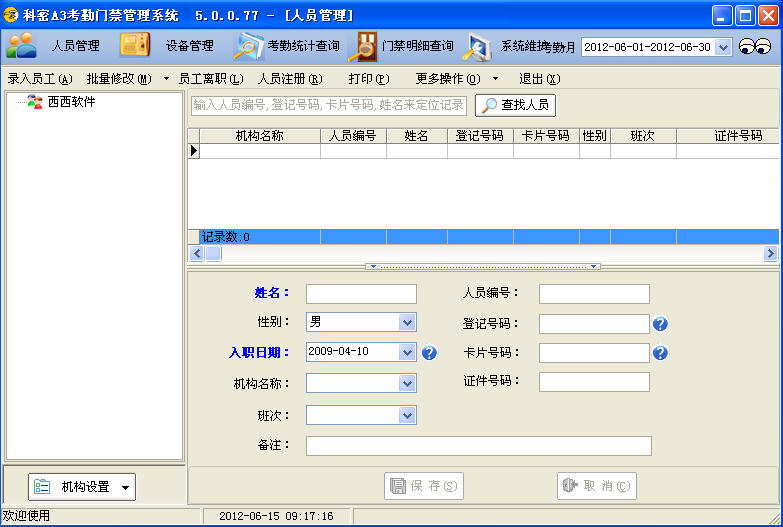
Task: Open the 考勤月 date range dropdown
Action: 723,47
